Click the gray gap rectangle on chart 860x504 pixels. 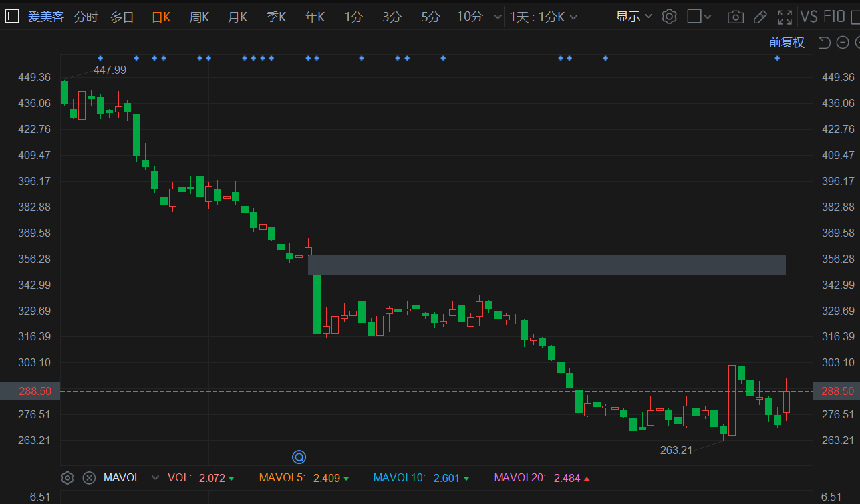547,265
